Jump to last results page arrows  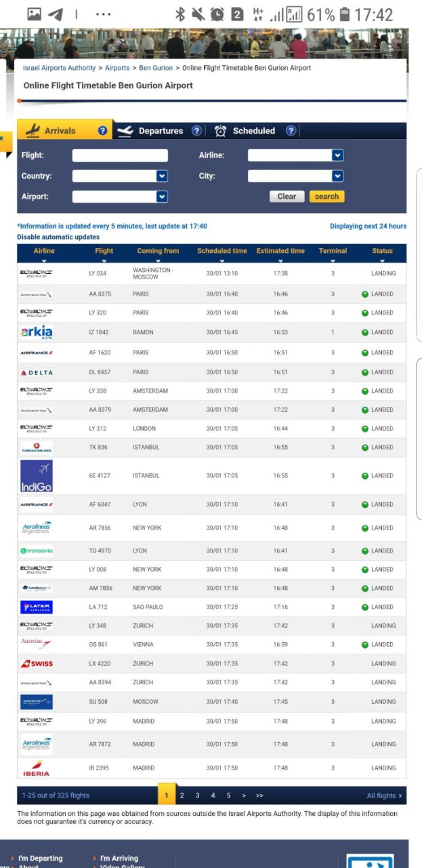pos(259,795)
